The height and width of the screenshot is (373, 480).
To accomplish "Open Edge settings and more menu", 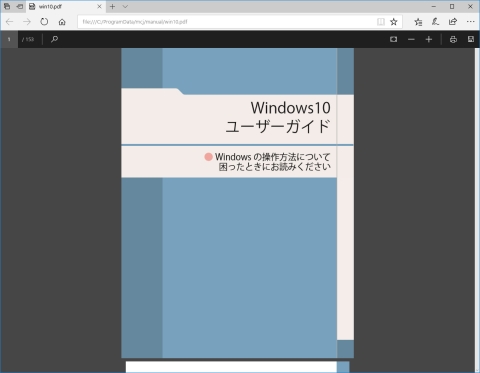I will 470,22.
